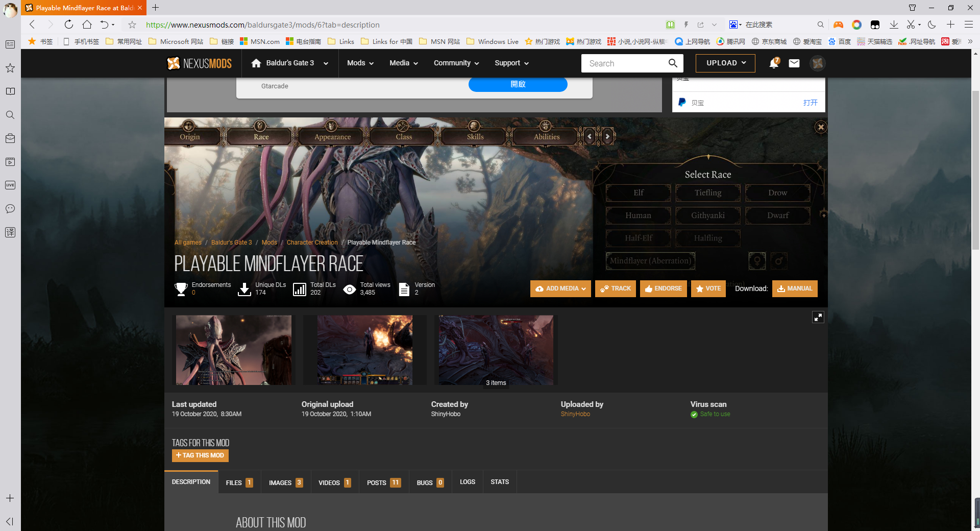Open the Mods dropdown menu
This screenshot has width=980, height=531.
click(360, 63)
